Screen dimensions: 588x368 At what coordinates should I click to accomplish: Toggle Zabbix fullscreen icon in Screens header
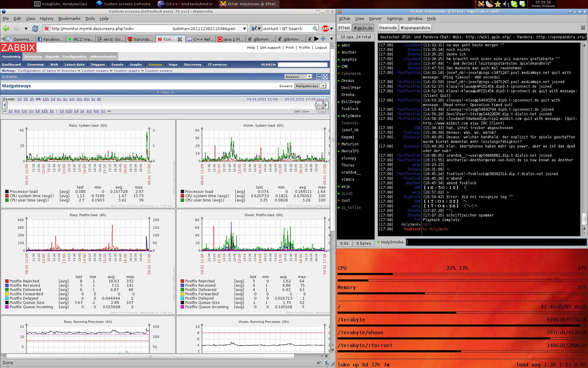pos(325,77)
